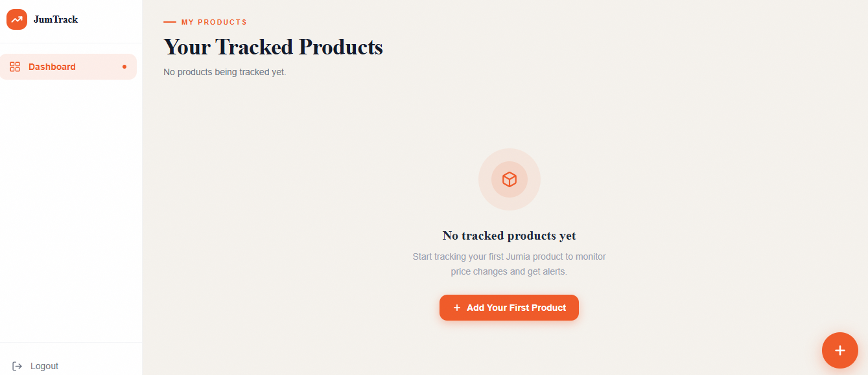Click the dash marker before MY PRODUCTS
Image resolution: width=868 pixels, height=375 pixels.
click(170, 21)
